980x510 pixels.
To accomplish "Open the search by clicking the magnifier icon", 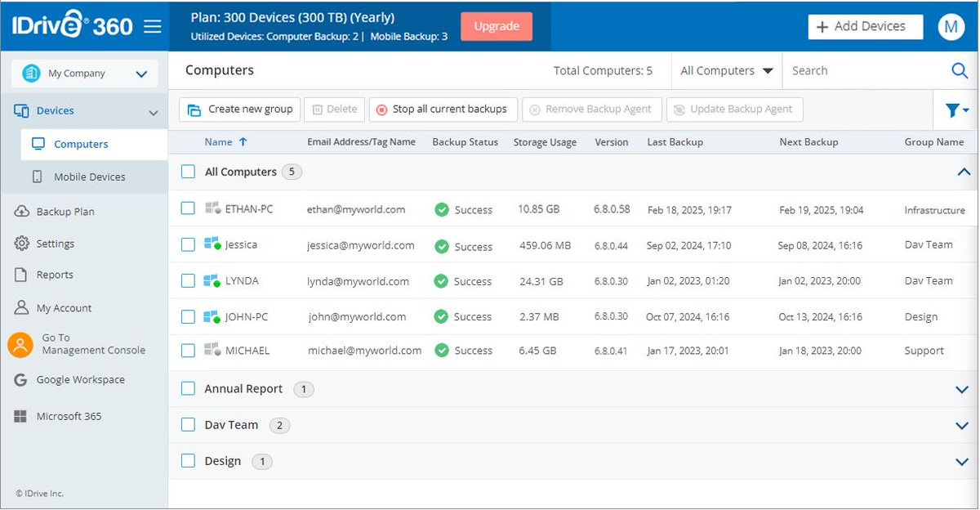I will 959,70.
